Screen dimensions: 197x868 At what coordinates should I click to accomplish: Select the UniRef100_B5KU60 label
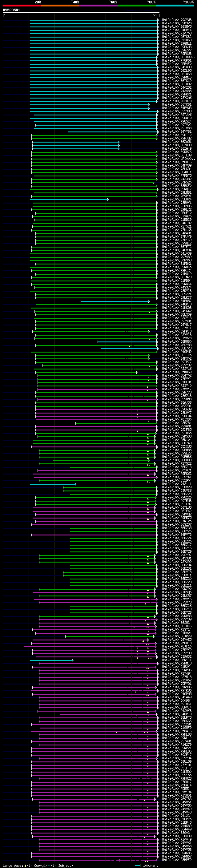coord(177,372)
